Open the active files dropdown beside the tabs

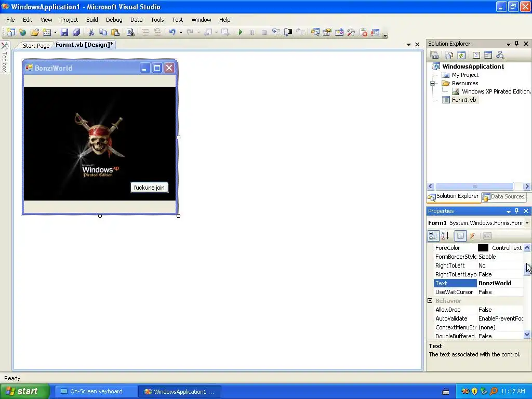click(x=408, y=45)
